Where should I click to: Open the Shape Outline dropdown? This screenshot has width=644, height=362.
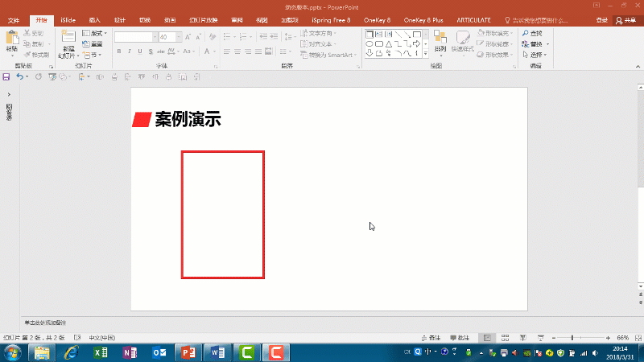(495, 44)
